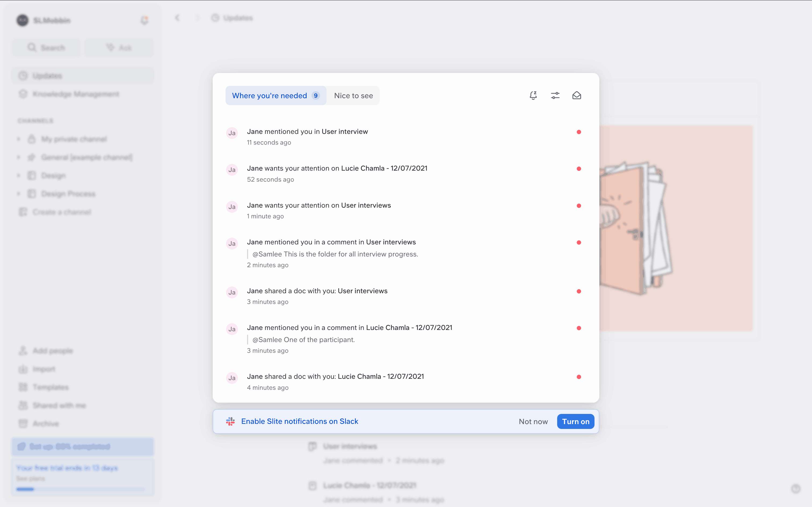The height and width of the screenshot is (507, 812).
Task: Click the Slack icon in the notification banner
Action: point(230,421)
